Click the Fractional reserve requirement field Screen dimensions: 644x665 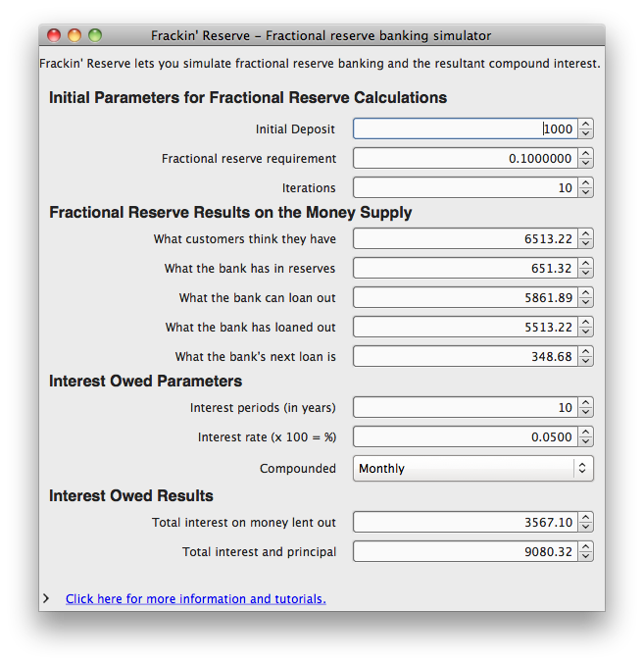pos(464,159)
